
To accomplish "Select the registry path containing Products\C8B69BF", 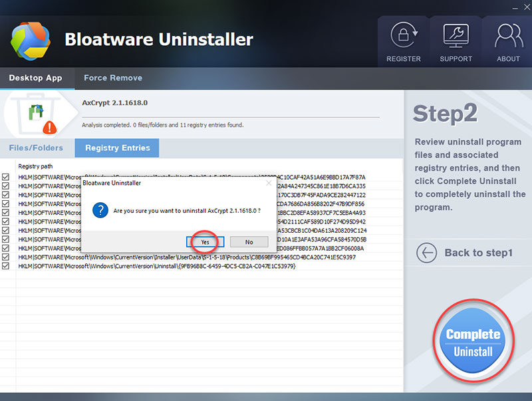I will [187, 257].
